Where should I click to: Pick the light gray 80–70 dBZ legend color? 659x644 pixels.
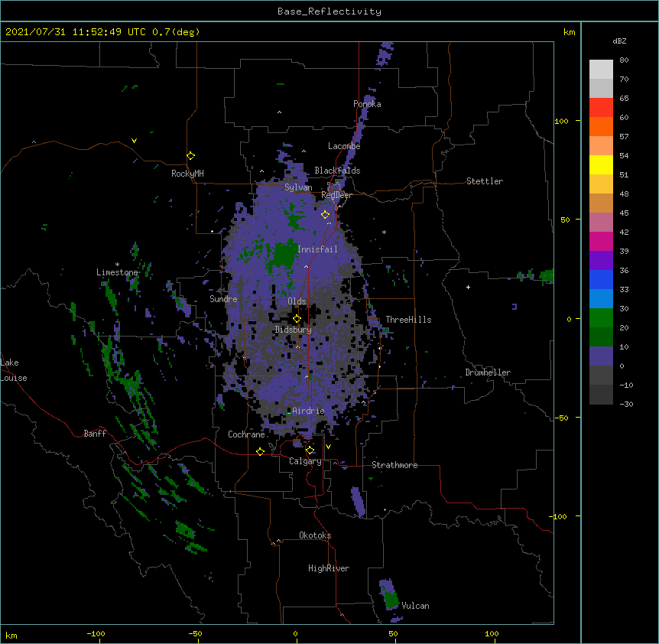[x=601, y=70]
